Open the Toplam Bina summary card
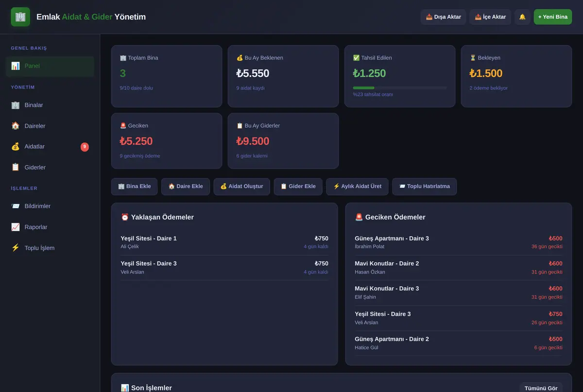The width and height of the screenshot is (583, 392). tap(167, 76)
